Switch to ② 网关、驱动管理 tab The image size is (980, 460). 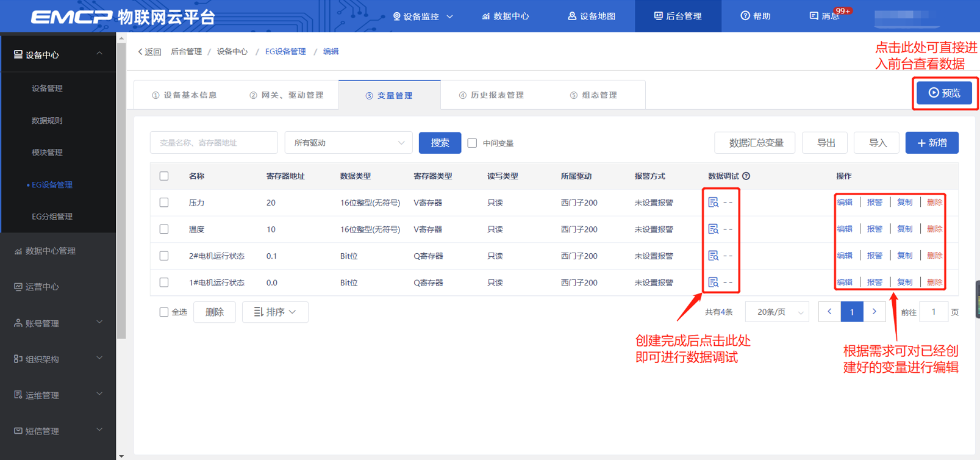(x=287, y=95)
